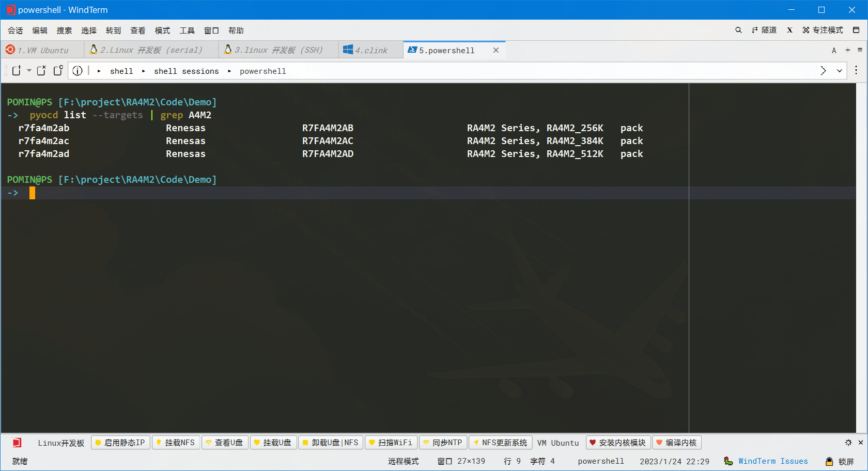Open the 编辑 menu
Viewport: 868px width, 471px height.
(40, 30)
